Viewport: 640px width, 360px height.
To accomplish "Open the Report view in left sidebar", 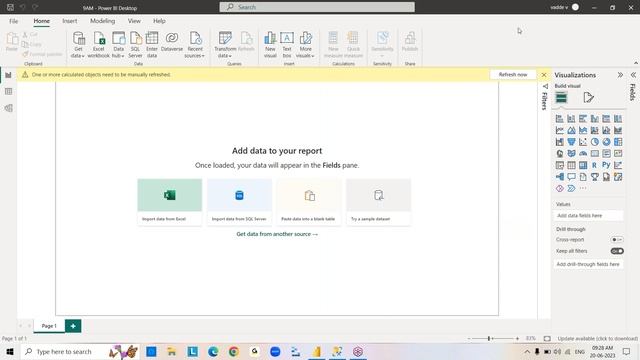I will [8, 76].
